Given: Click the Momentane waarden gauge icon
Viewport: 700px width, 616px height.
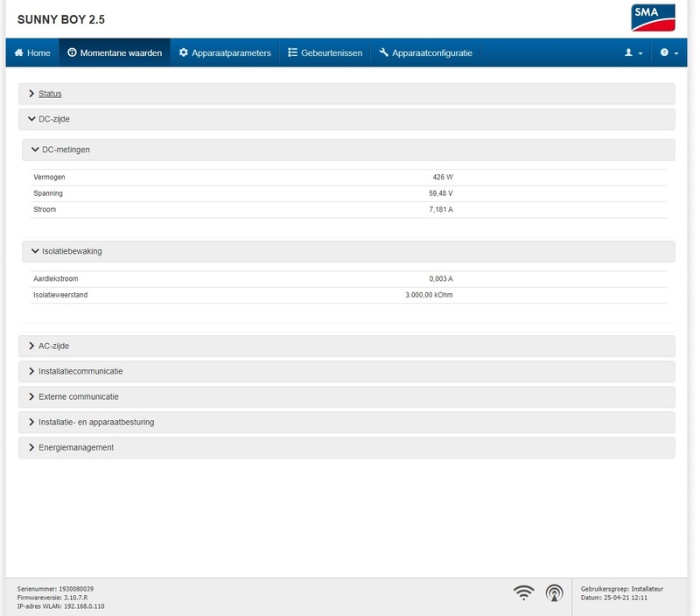Looking at the screenshot, I should click(72, 52).
